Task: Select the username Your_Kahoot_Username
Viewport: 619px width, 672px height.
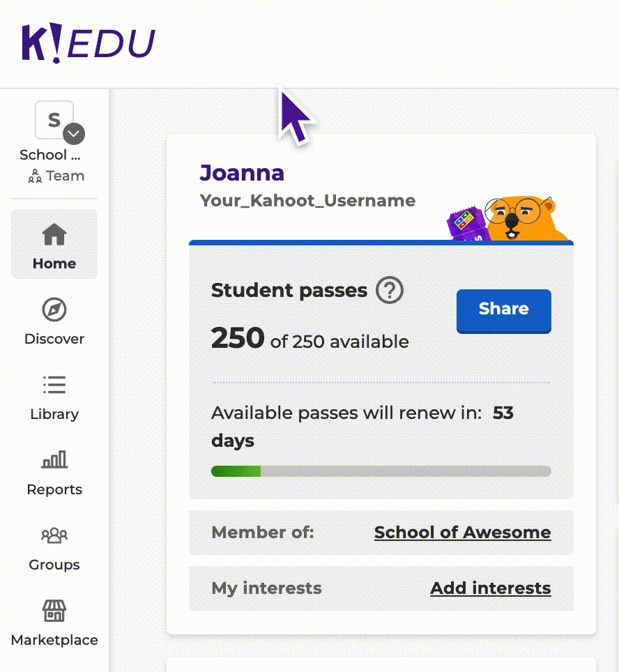Action: pyautogui.click(x=307, y=201)
